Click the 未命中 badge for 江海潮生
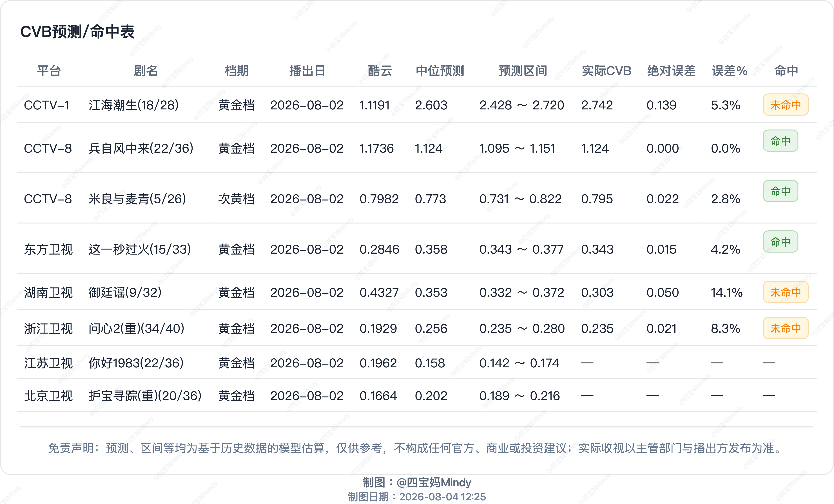 (x=786, y=105)
